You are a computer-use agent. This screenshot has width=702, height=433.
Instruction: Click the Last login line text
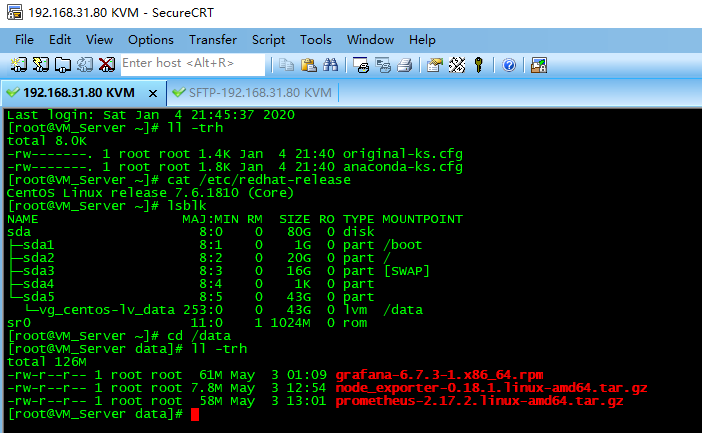tap(150, 115)
